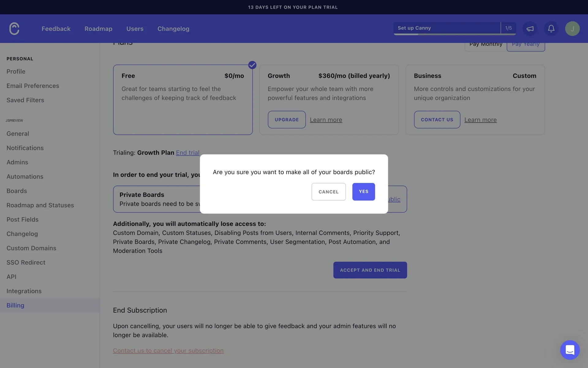Open the announcements megaphone icon

click(x=530, y=29)
